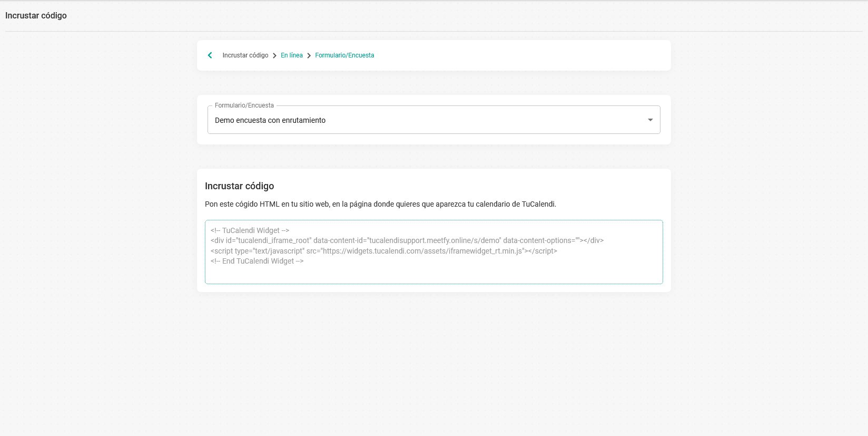The image size is (868, 436).
Task: Click the 'Incrustar código' section heading
Action: coord(239,186)
